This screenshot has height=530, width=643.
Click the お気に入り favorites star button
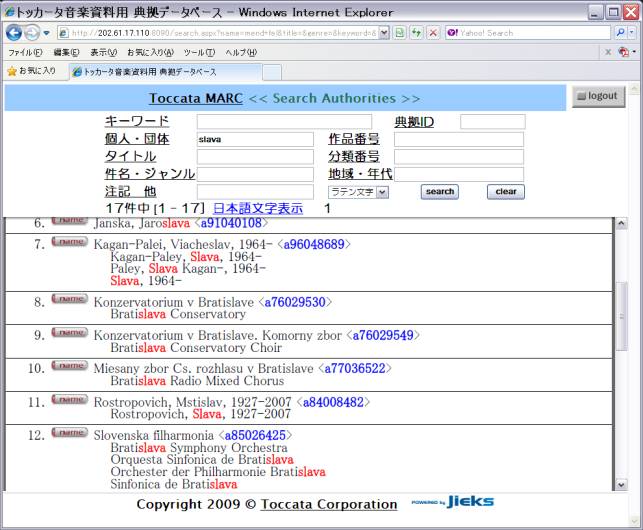tap(32, 71)
